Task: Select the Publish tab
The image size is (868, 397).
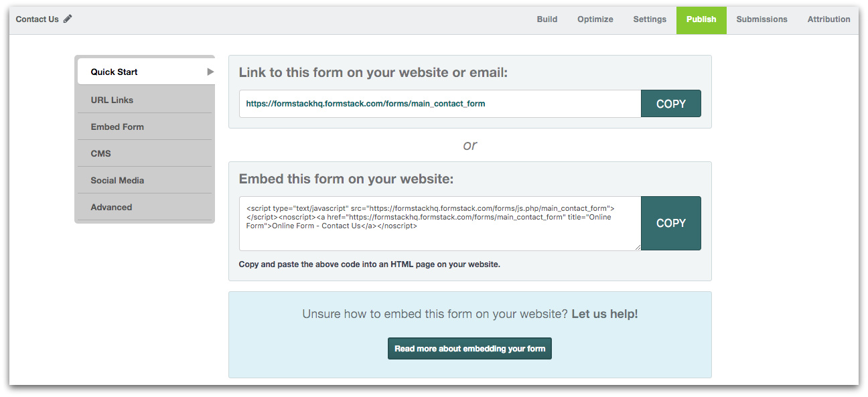Action: (x=701, y=19)
